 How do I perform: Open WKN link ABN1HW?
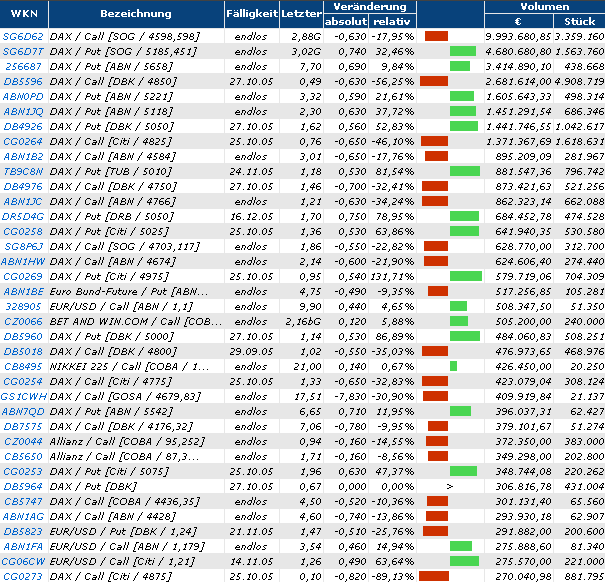tap(23, 261)
